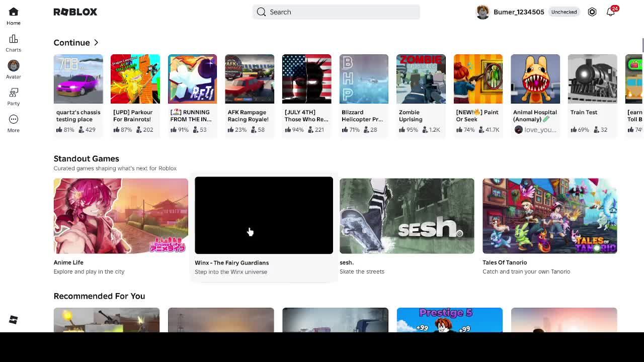Open the Charts sidebar icon
The width and height of the screenshot is (644, 362).
(x=14, y=39)
